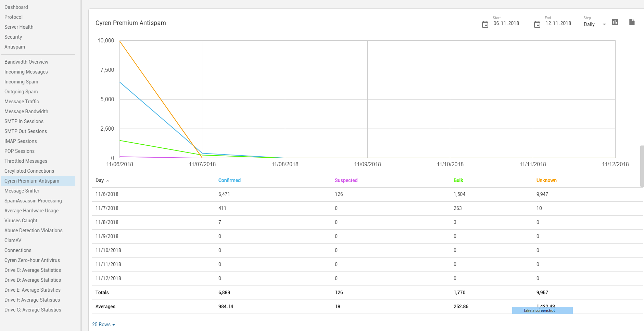
Task: Click the Confirmed column header
Action: pyautogui.click(x=229, y=180)
